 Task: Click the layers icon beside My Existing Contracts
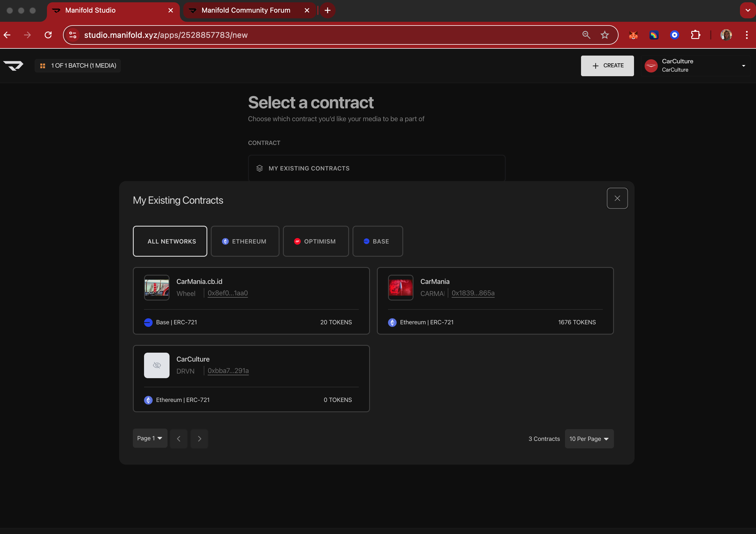(x=259, y=168)
